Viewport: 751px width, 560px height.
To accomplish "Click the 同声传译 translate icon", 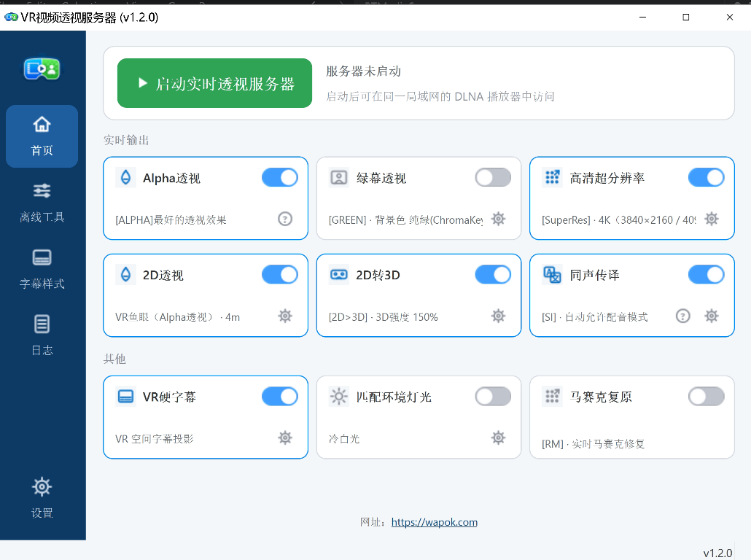I will 552,275.
